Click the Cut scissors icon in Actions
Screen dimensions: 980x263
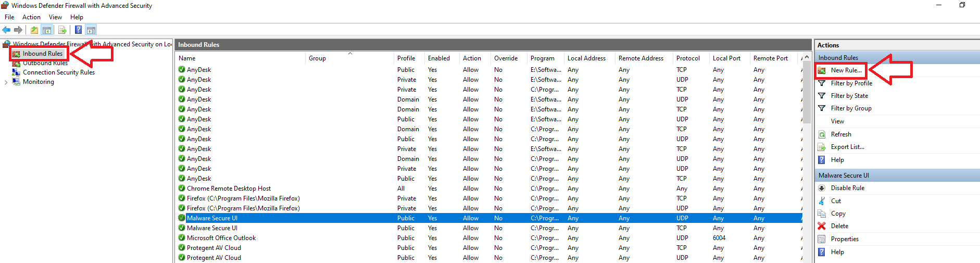tap(822, 201)
